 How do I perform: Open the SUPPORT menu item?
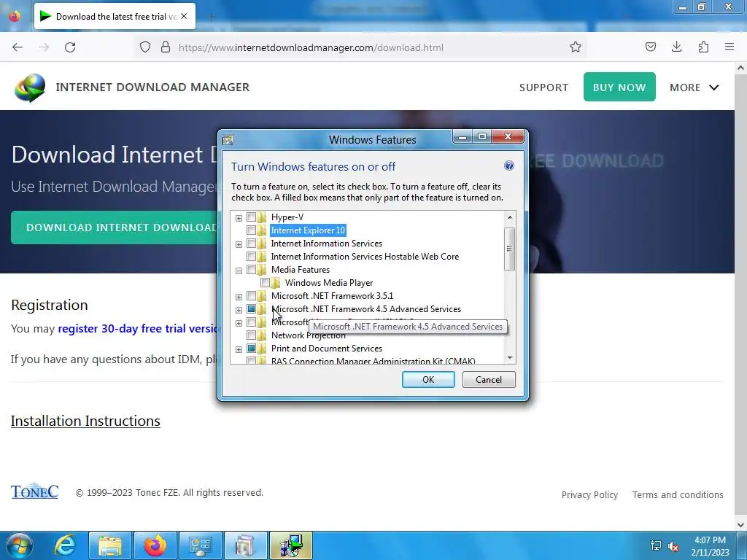coord(543,87)
